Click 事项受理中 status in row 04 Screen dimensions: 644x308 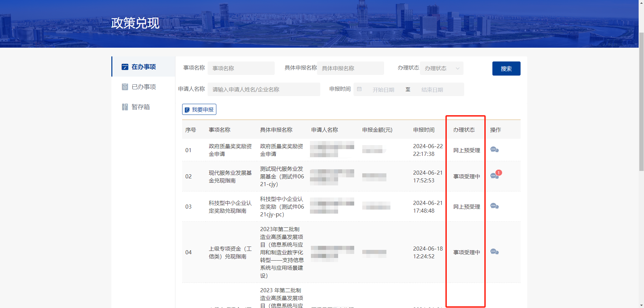[467, 252]
